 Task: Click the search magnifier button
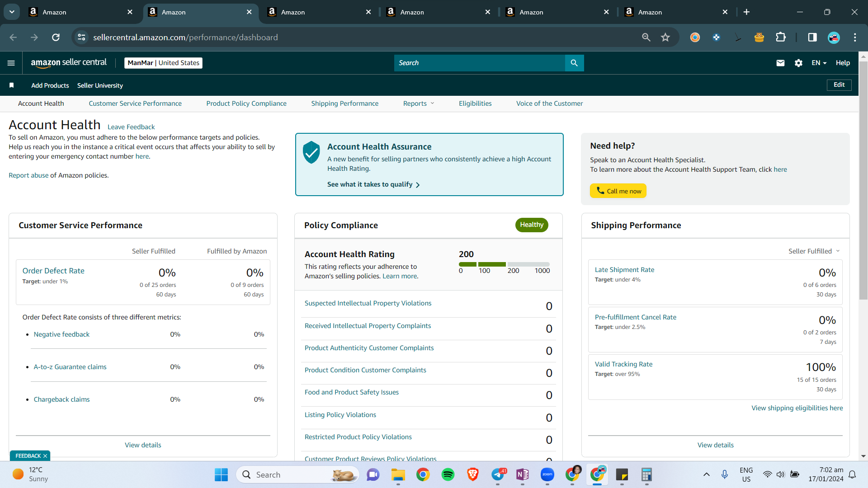574,63
